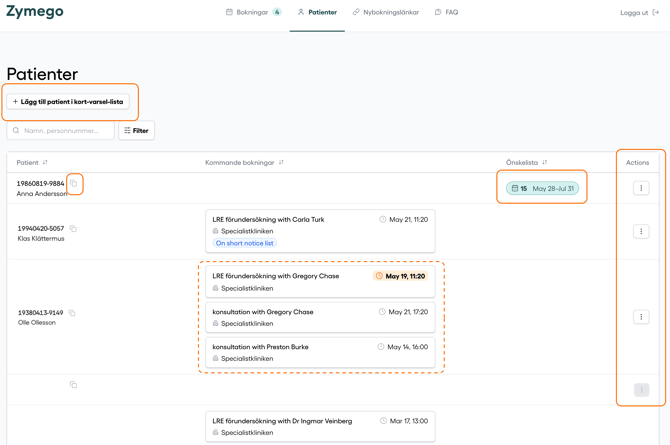Sort the Kommande bokningar column
Image resolution: width=670 pixels, height=445 pixels.
(281, 162)
